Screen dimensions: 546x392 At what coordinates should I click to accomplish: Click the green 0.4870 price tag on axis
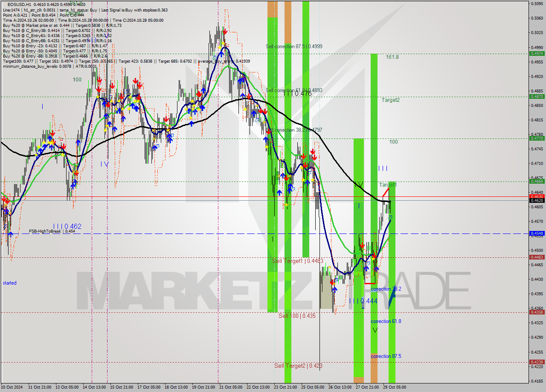pyautogui.click(x=536, y=96)
